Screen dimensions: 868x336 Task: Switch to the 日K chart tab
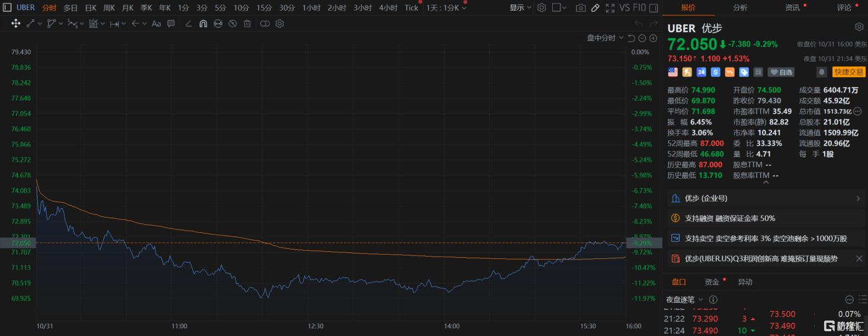pos(91,8)
